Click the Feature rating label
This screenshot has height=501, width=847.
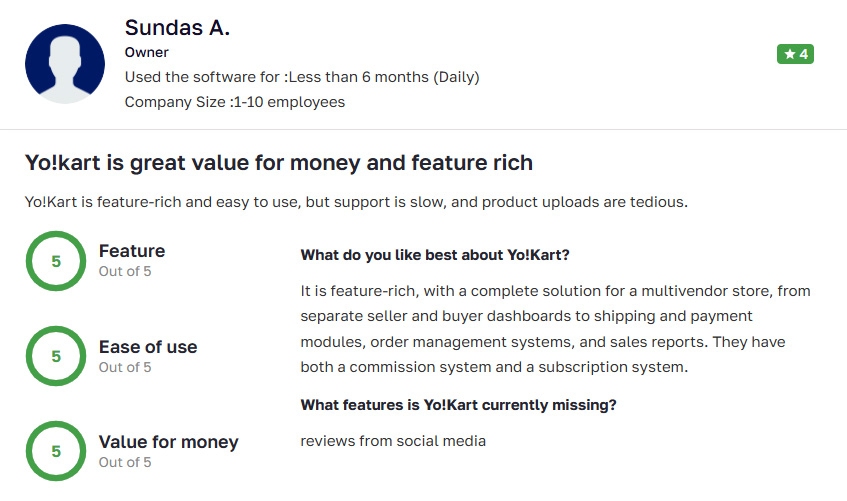tap(132, 251)
